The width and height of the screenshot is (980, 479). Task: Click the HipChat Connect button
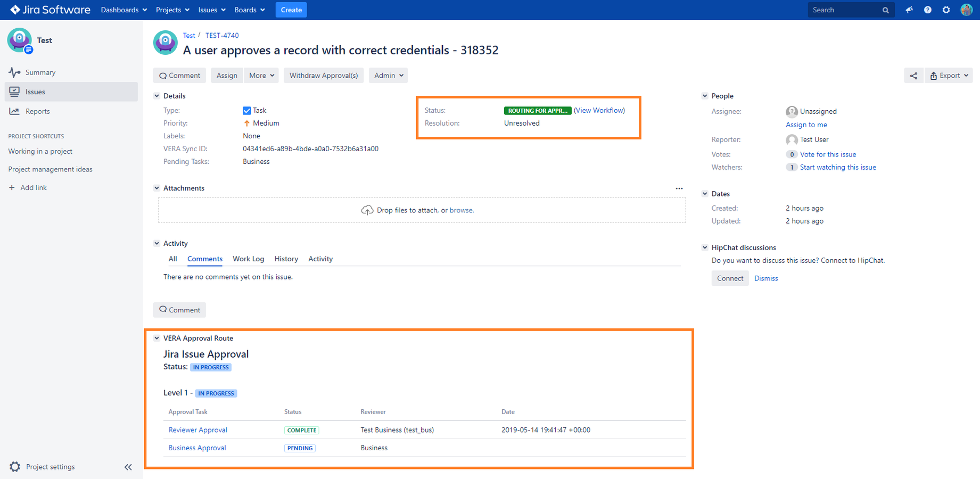[730, 278]
